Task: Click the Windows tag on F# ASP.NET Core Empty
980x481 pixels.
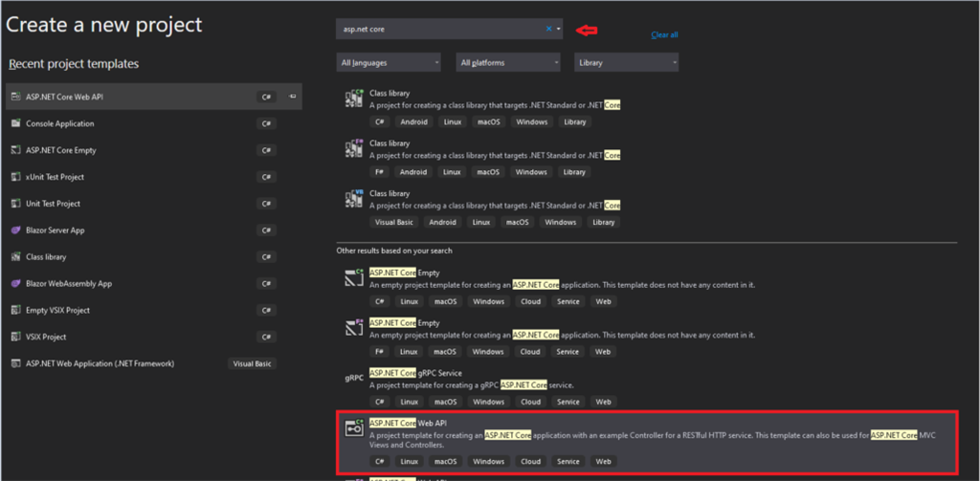Action: pos(488,352)
